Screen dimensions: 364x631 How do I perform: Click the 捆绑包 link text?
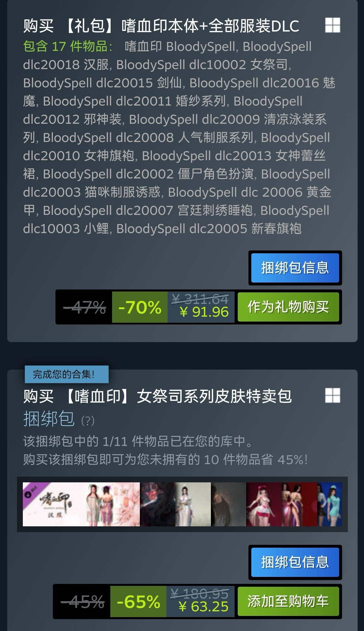pos(49,419)
